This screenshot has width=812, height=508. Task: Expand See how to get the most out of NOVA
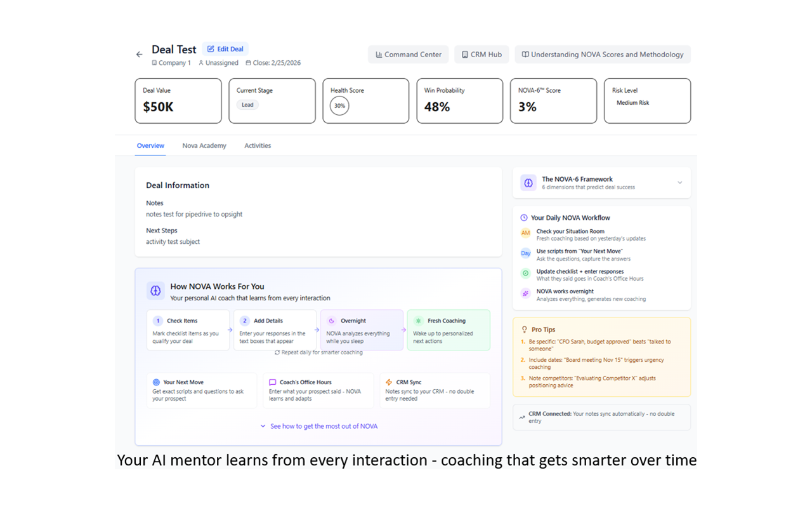(x=318, y=426)
